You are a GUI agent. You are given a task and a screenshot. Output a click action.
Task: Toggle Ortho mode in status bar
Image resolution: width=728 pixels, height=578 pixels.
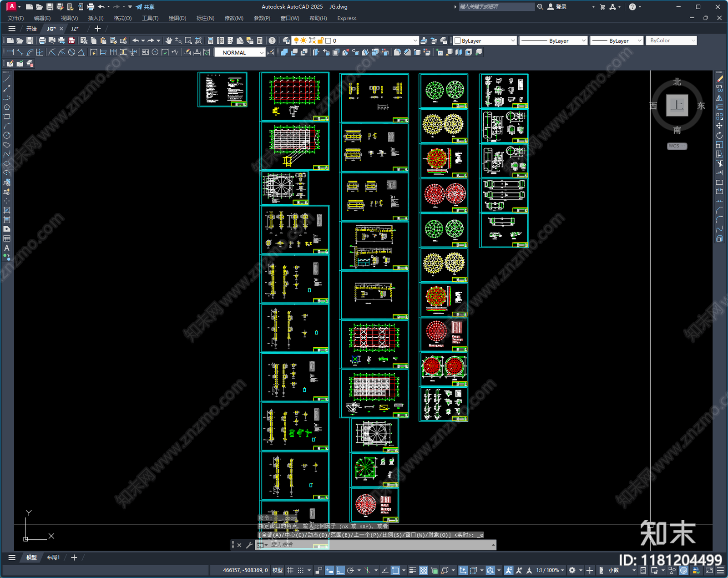click(340, 570)
